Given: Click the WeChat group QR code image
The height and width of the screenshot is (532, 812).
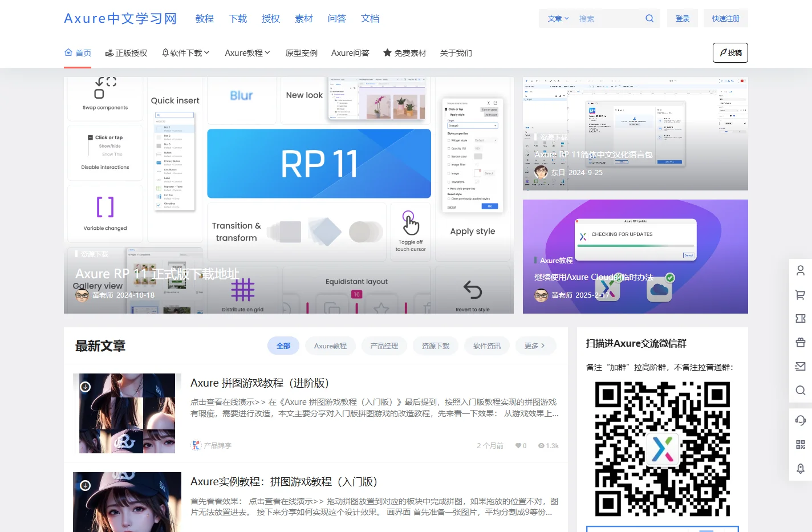Looking at the screenshot, I should [663, 449].
